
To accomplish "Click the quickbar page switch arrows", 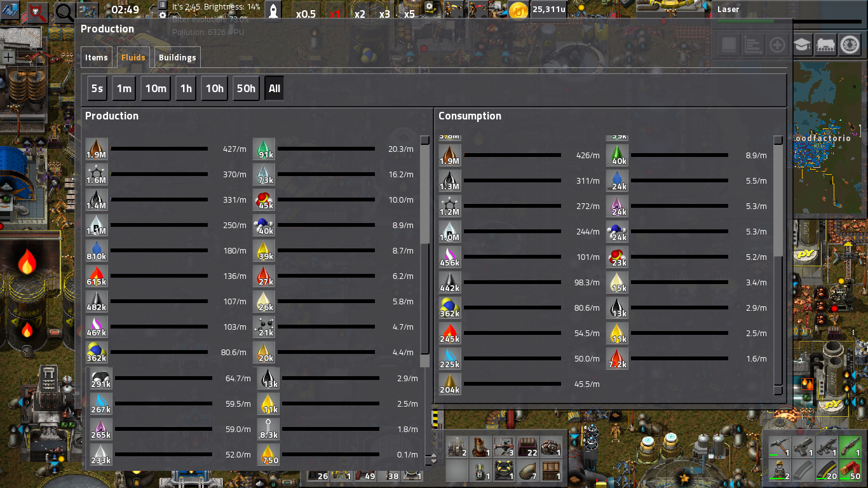I will (435, 458).
